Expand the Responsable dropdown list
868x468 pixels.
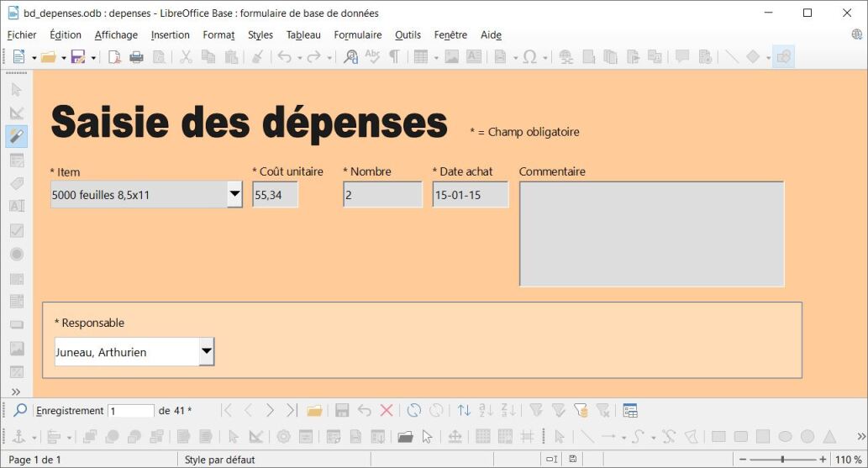point(207,352)
